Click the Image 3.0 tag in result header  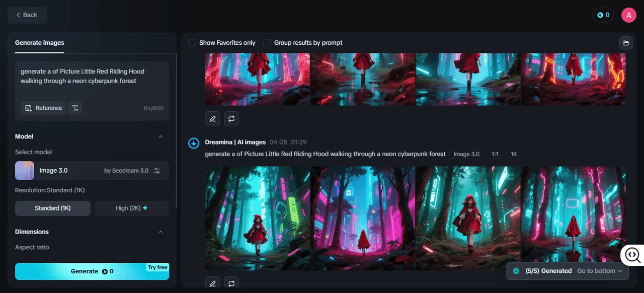(466, 154)
